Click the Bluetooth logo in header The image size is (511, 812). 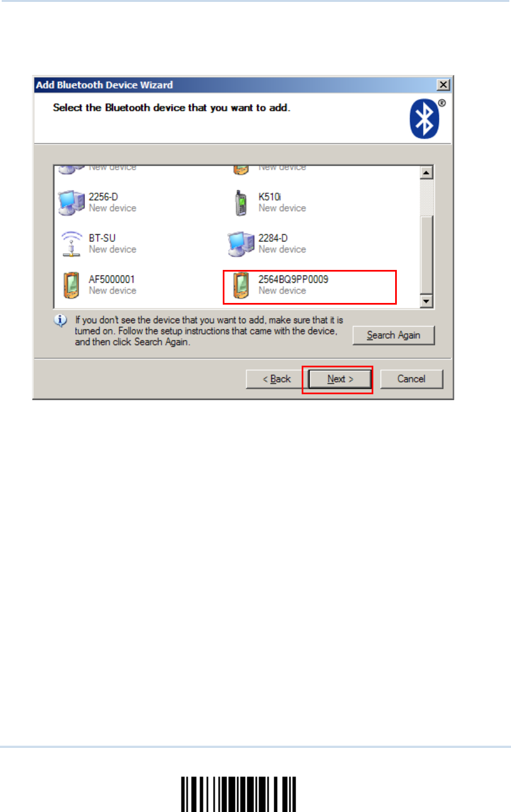(425, 119)
